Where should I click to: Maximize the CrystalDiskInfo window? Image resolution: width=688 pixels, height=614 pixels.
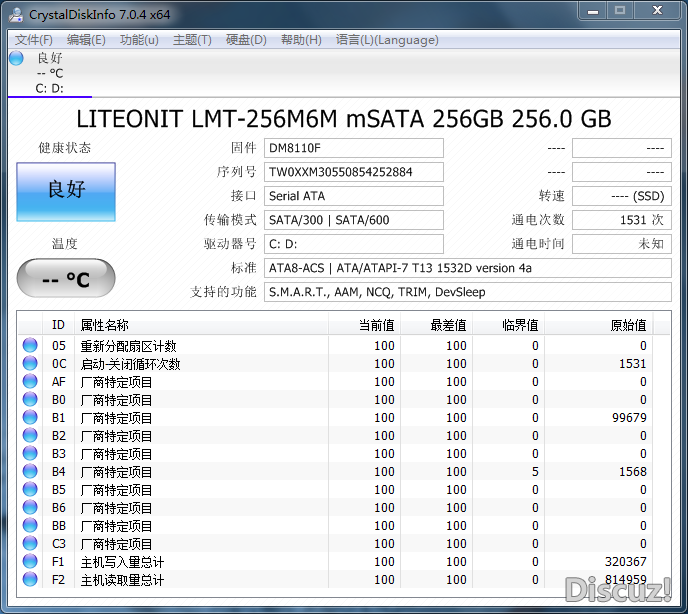(x=620, y=11)
